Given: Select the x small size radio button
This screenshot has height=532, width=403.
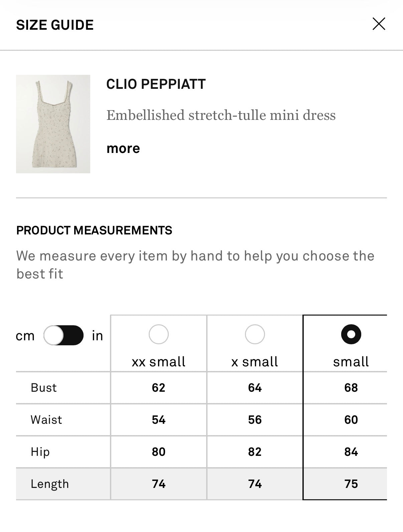Looking at the screenshot, I should (x=255, y=334).
